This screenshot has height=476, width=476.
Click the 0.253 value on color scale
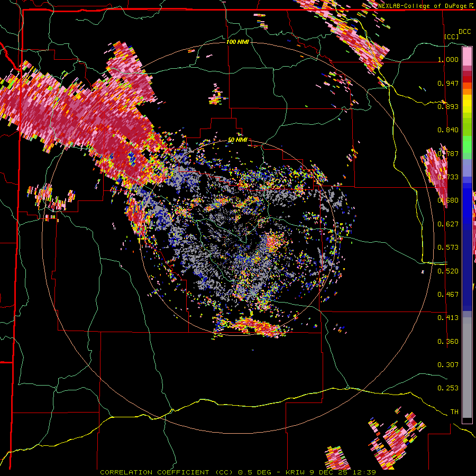coord(448,388)
